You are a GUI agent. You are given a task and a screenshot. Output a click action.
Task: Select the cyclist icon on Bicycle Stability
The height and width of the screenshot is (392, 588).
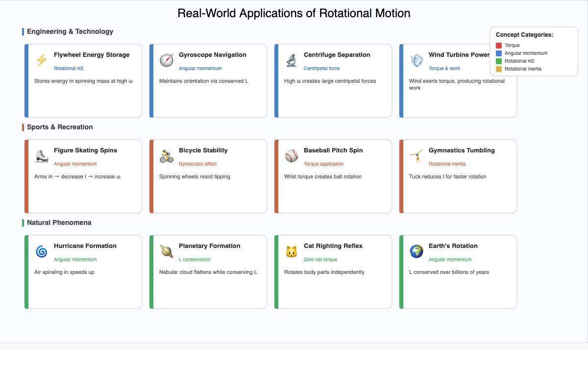(x=166, y=155)
